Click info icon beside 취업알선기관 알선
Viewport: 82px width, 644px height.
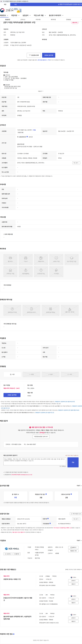[46, 494]
